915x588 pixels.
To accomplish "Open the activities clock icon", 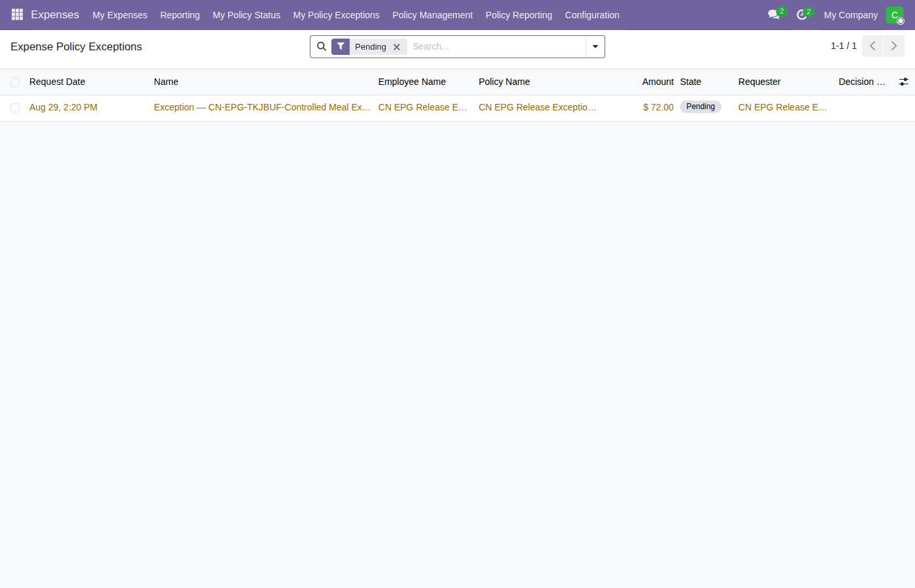I will [802, 14].
